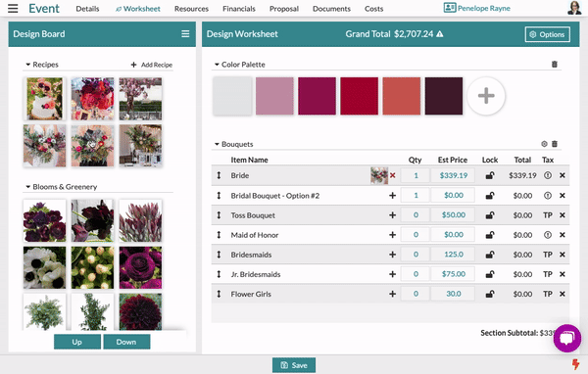
Task: Edit Bride quantity field
Action: point(416,175)
